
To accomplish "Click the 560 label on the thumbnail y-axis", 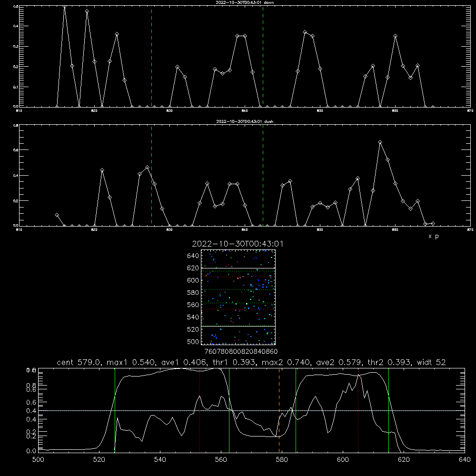I will (193, 305).
